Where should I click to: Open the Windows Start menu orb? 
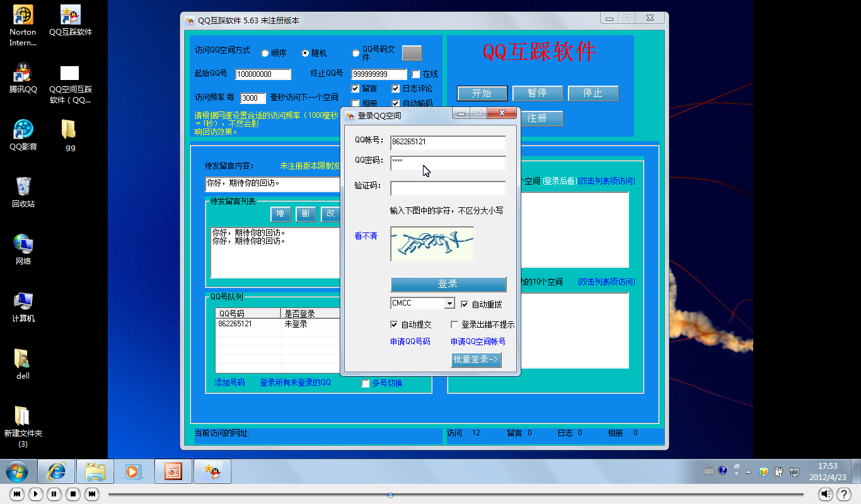16,471
